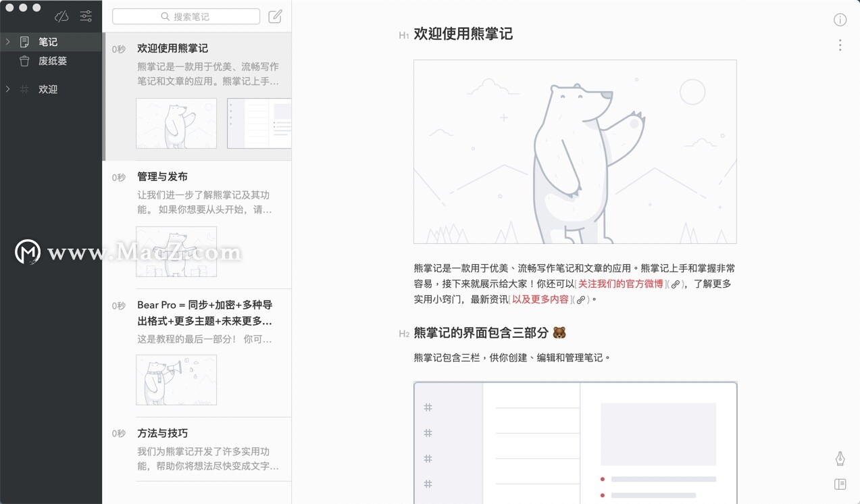Open the pen style formatting panel
This screenshot has width=860, height=504.
pyautogui.click(x=840, y=459)
